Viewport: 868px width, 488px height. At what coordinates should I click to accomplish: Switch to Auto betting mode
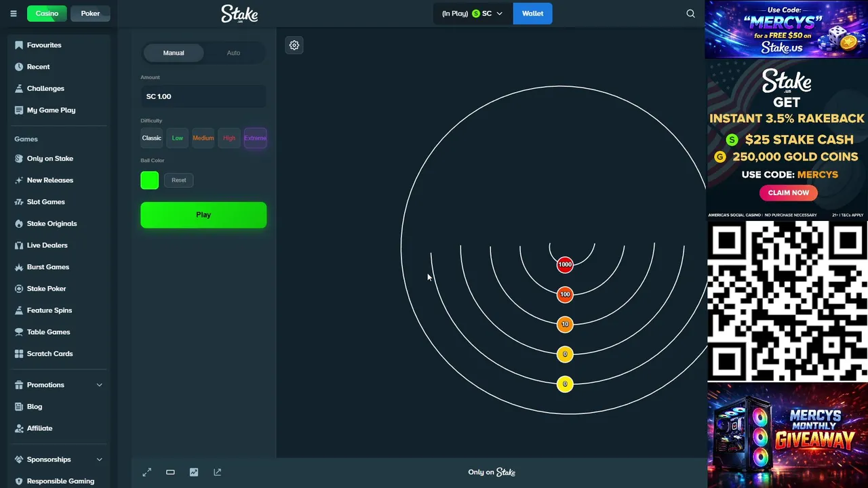pyautogui.click(x=233, y=53)
